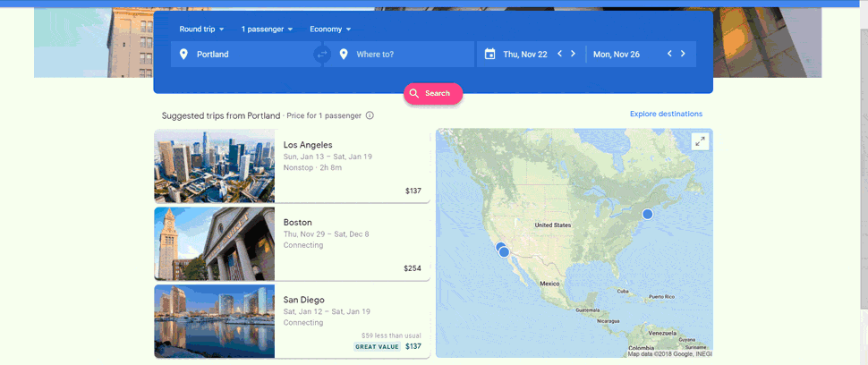This screenshot has width=868, height=365.
Task: Swap origin and destination with arrows icon
Action: pyautogui.click(x=321, y=55)
